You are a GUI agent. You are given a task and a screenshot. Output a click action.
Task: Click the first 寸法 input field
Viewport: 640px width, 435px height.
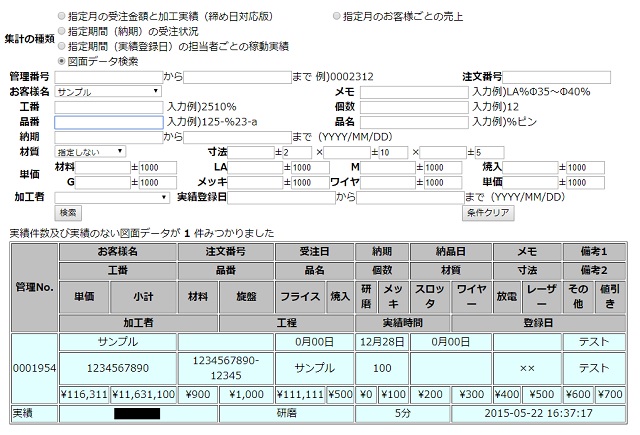click(x=251, y=152)
